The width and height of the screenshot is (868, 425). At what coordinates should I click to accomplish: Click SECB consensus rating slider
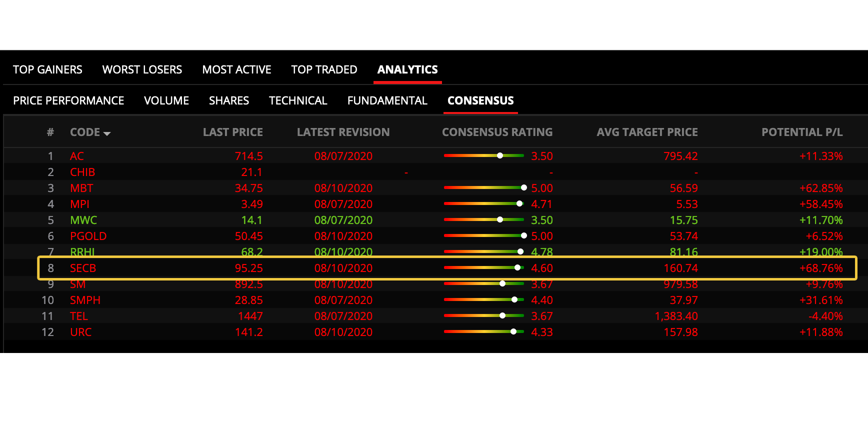[x=484, y=267]
